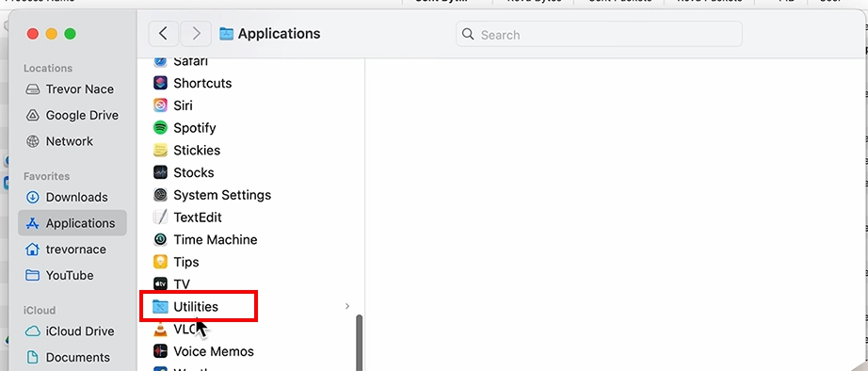
Task: Select the Tips app icon
Action: pos(161,262)
